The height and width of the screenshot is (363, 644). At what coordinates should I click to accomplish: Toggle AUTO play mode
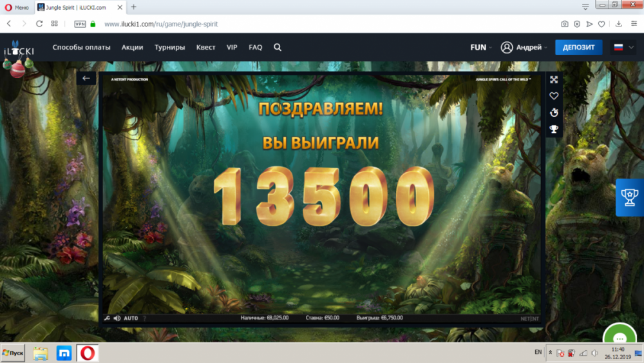tap(131, 318)
